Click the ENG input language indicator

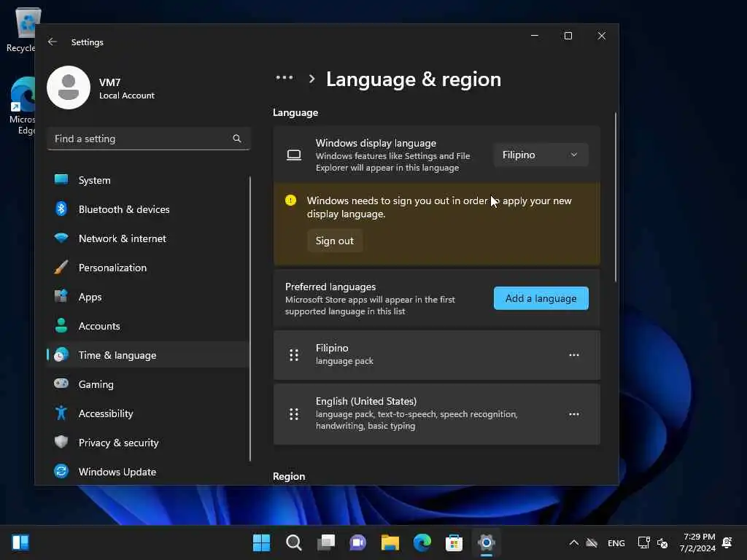coord(616,542)
